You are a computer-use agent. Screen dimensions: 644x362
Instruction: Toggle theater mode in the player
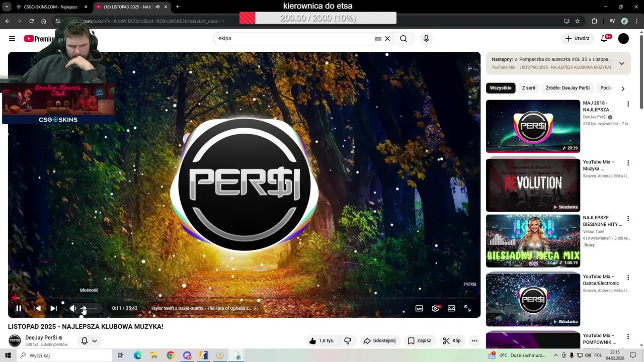[x=451, y=308]
